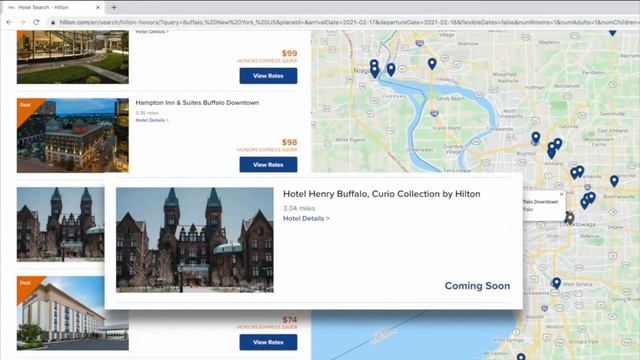Open the photo of the $74 hotel building
The height and width of the screenshot is (360, 640).
[x=73, y=313]
